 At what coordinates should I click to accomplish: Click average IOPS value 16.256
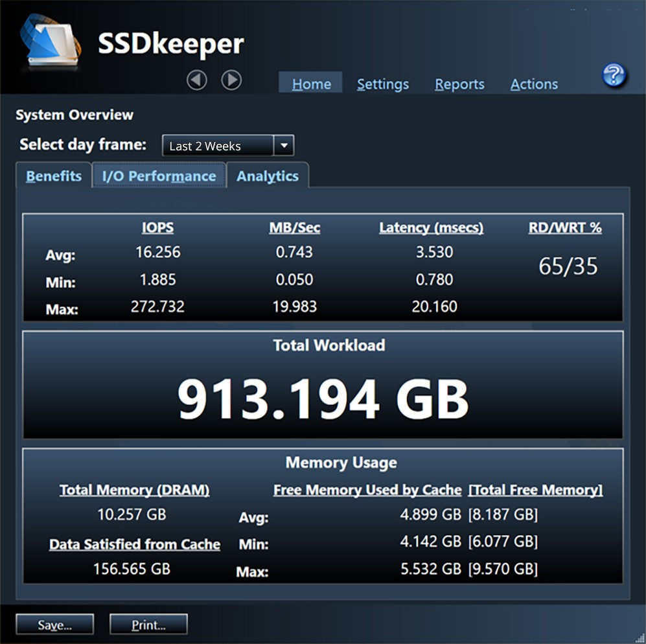(x=158, y=252)
